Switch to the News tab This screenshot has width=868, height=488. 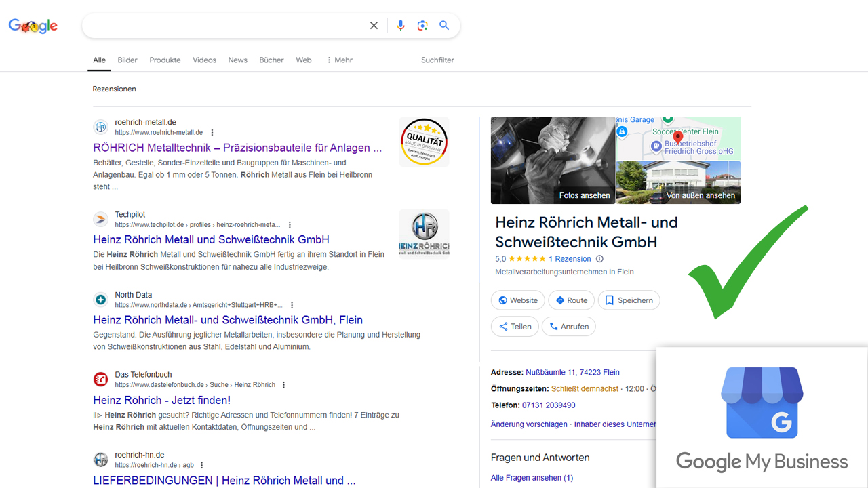(237, 60)
